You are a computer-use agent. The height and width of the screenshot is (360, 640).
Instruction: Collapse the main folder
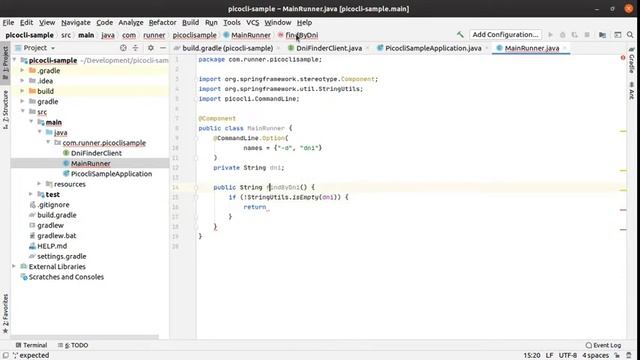[31, 122]
